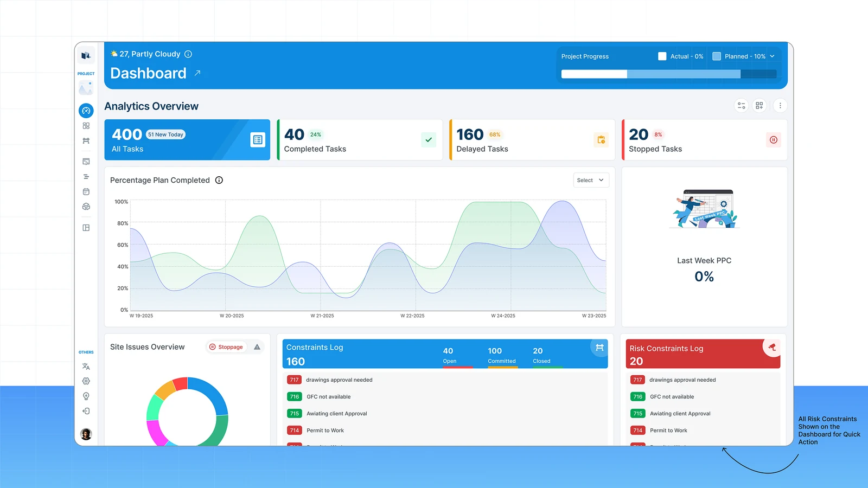Open the layout panel icon in sidebar

(x=86, y=228)
